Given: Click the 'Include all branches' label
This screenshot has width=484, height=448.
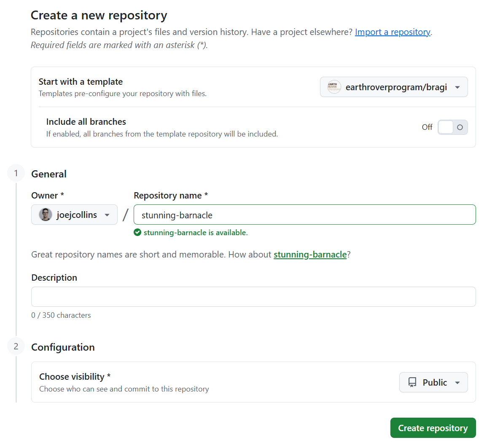Looking at the screenshot, I should pyautogui.click(x=86, y=122).
